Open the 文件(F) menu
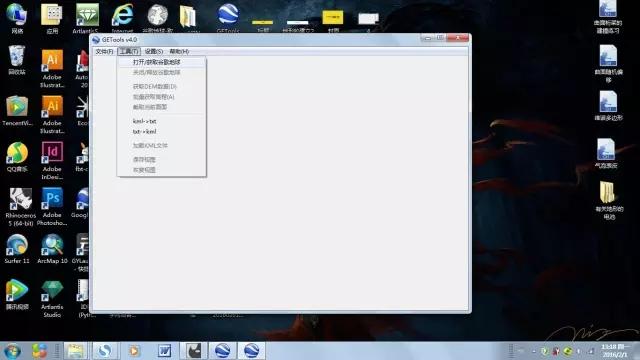 (104, 51)
